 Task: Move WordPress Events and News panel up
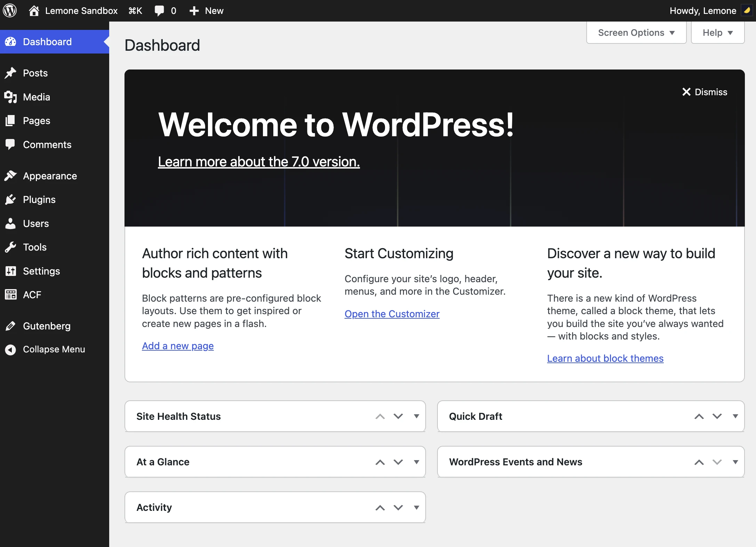coord(699,462)
